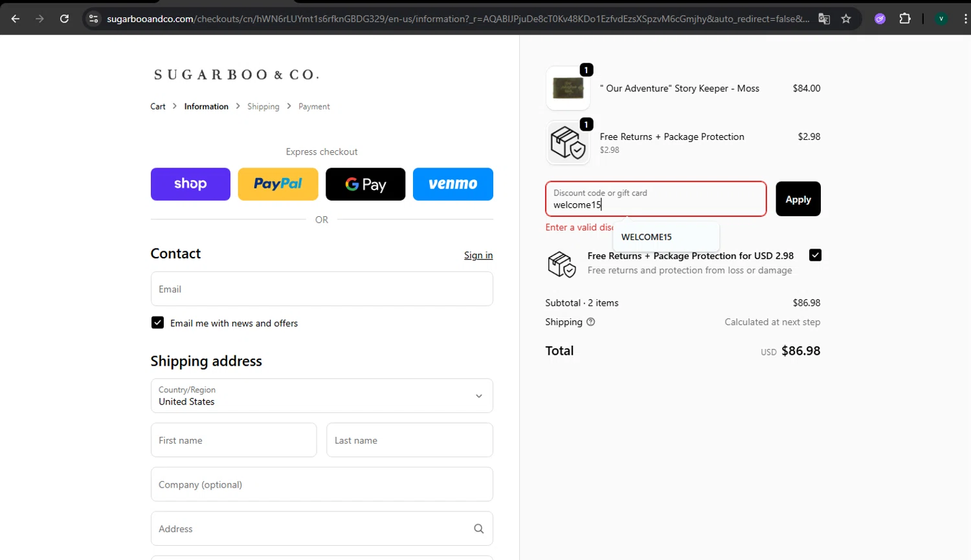The width and height of the screenshot is (971, 560).
Task: Click the shipping help question icon
Action: click(x=590, y=322)
